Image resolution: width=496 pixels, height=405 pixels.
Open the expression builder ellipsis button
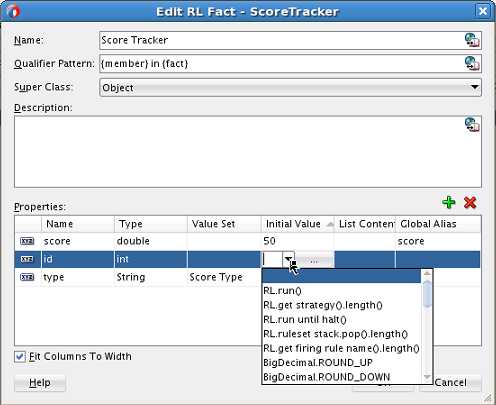click(314, 260)
